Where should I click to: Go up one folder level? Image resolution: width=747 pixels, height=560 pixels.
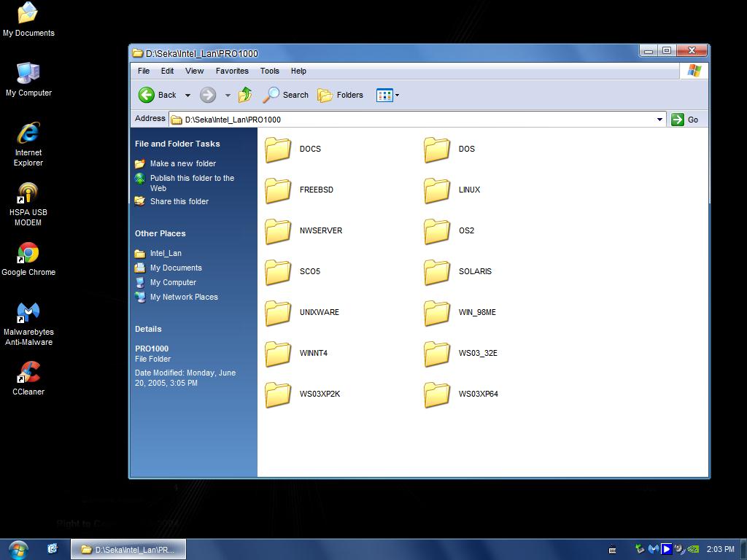245,95
